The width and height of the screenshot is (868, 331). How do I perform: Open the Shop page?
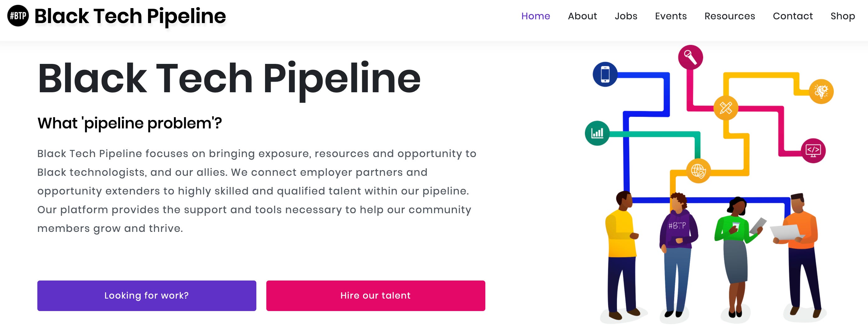point(843,16)
